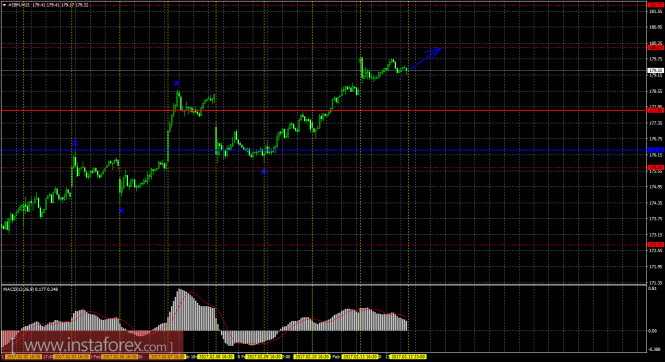Click the white current price label 179.32

[656, 70]
